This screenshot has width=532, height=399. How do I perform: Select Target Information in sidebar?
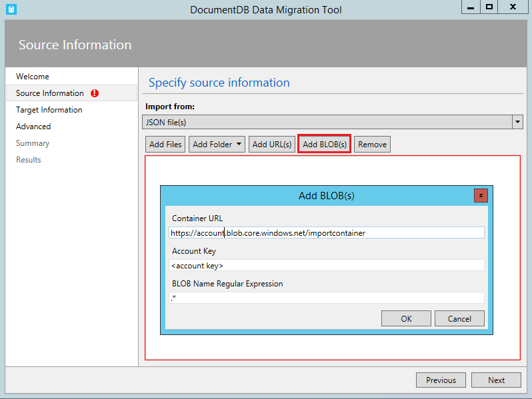(49, 110)
